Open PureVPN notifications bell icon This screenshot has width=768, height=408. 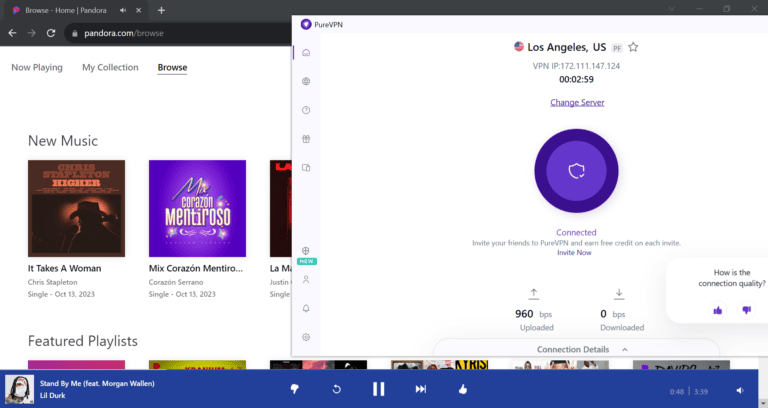[306, 308]
